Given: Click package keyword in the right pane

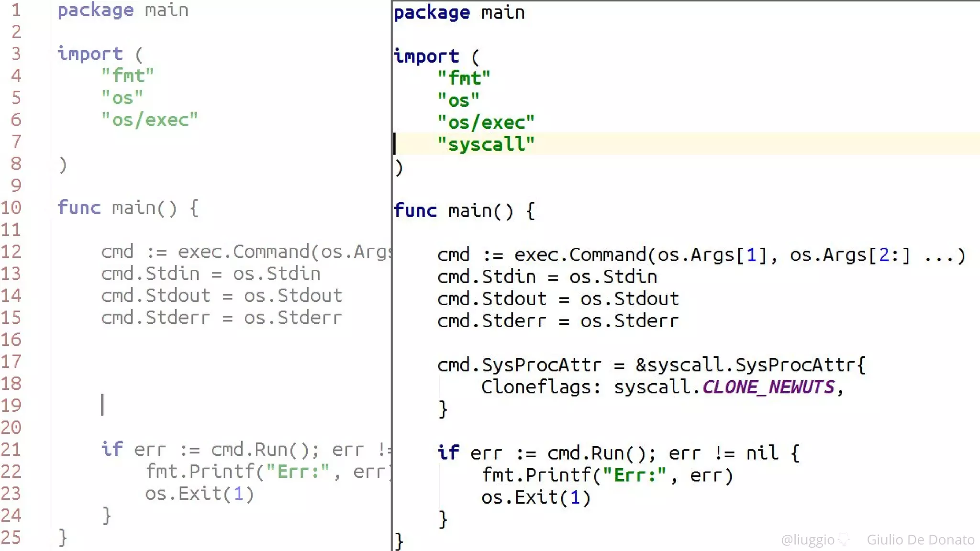Looking at the screenshot, I should point(432,12).
